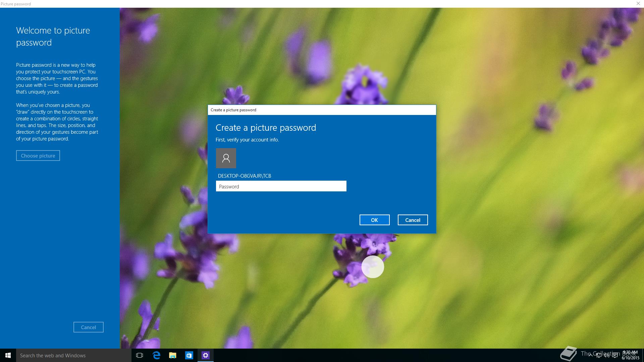Cancel the Create a picture password dialog
Screen dimensions: 644x362
[x=412, y=220]
